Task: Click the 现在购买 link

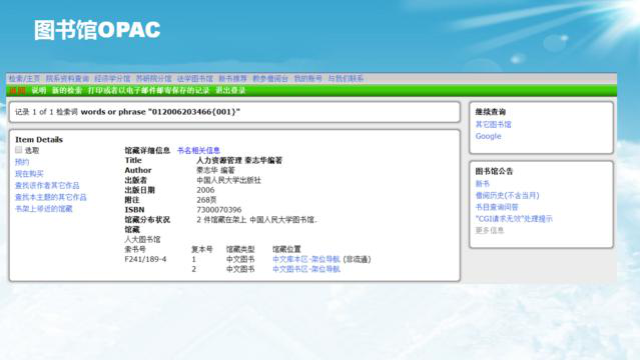Action: 29,174
